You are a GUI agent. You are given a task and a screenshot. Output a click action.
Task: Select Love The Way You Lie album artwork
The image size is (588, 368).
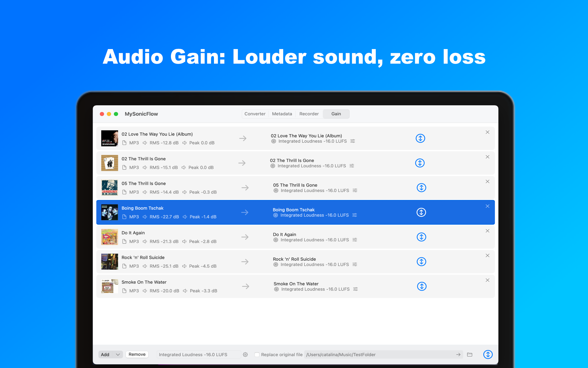tap(110, 138)
